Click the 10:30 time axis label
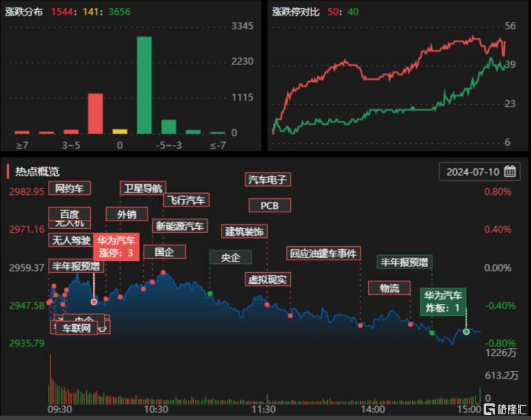The height and width of the screenshot is (420, 531). tap(156, 409)
